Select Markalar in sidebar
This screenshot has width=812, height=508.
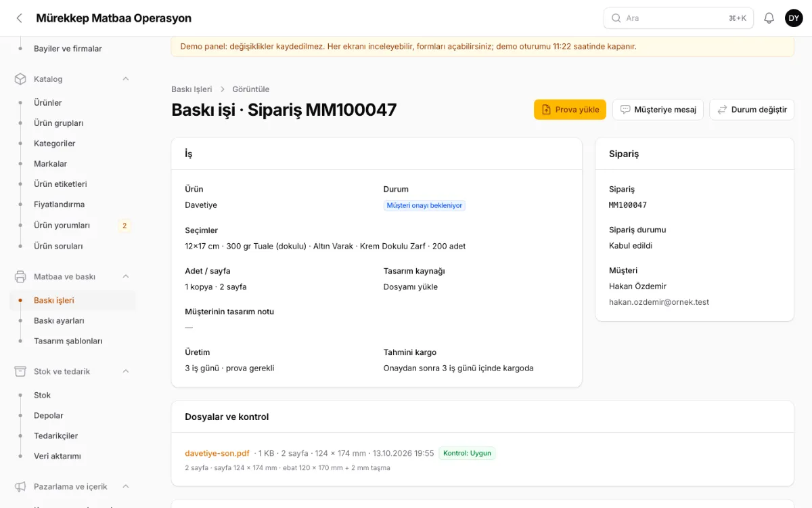pos(73,164)
